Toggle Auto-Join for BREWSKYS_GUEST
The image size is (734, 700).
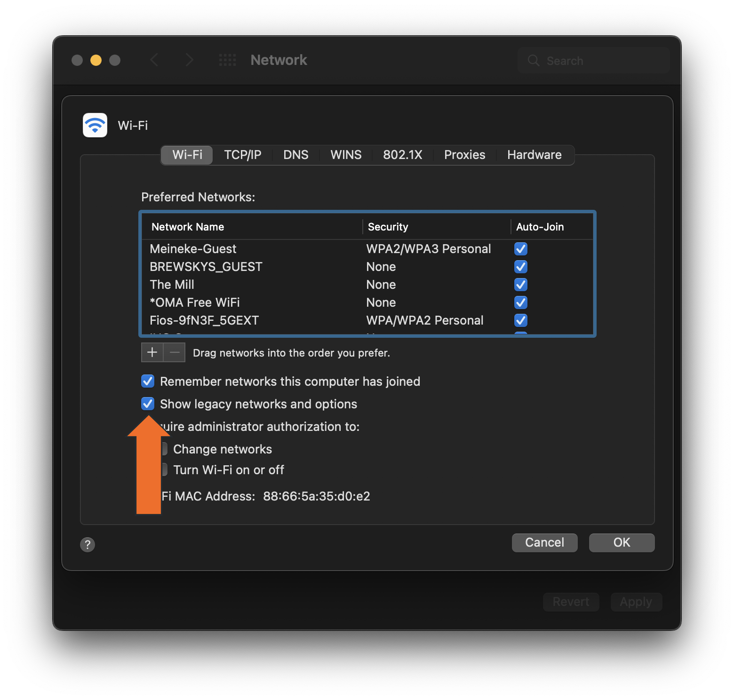coord(520,267)
